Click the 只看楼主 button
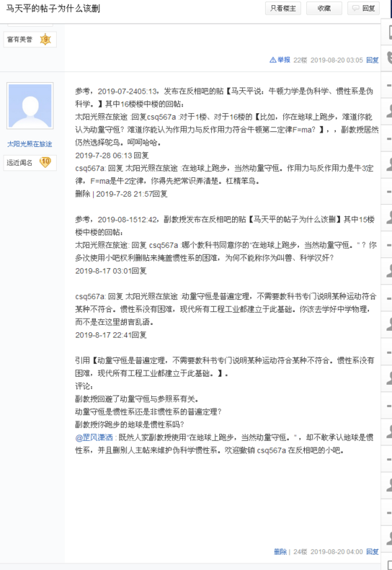This screenshot has width=392, height=570. [x=283, y=9]
